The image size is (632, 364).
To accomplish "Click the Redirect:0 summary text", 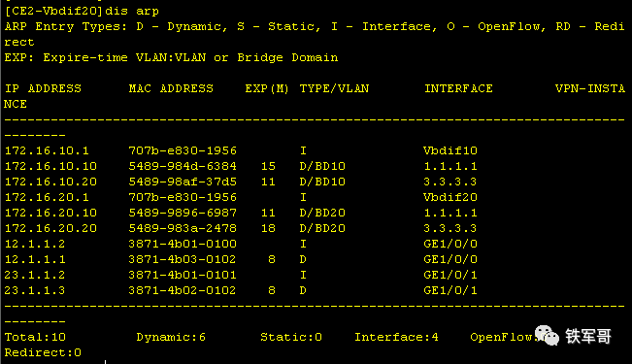I will point(43,352).
